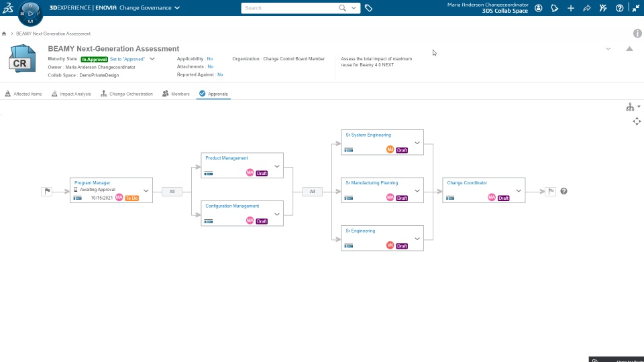Screen dimensions: 644x362
Task: Click the first All join button
Action: (x=172, y=191)
